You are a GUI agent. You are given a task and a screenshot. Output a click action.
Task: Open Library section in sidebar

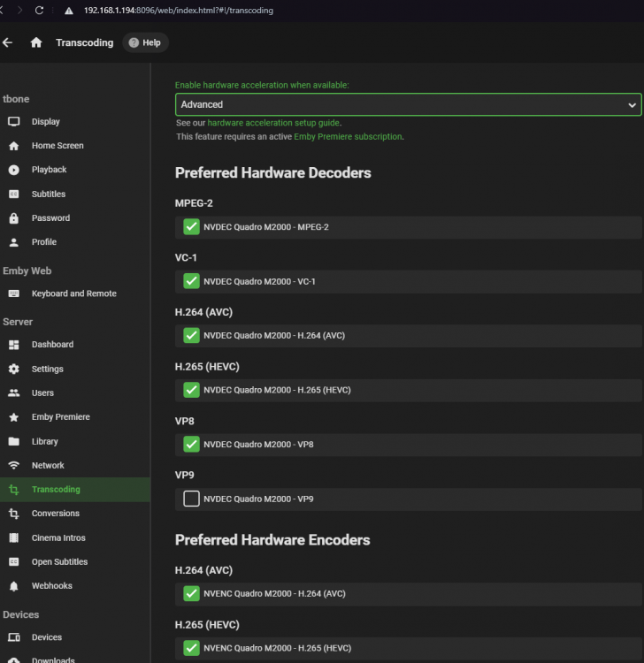[x=45, y=441]
